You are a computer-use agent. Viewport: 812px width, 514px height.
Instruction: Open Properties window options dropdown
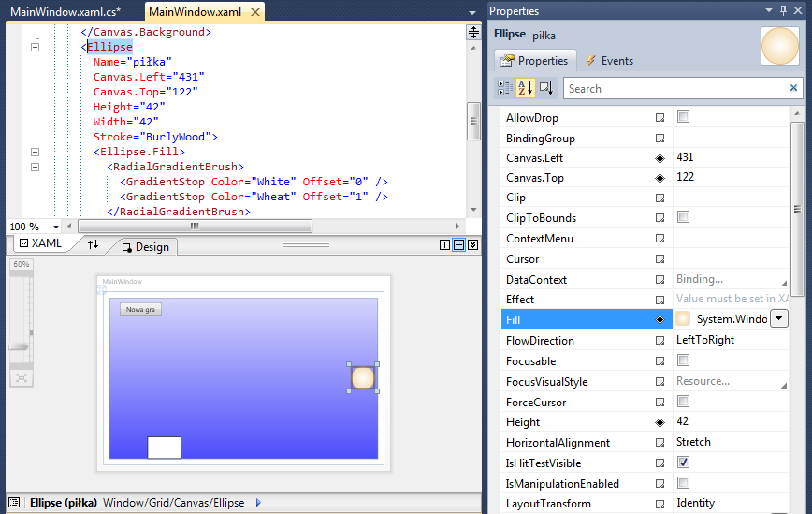click(769, 10)
